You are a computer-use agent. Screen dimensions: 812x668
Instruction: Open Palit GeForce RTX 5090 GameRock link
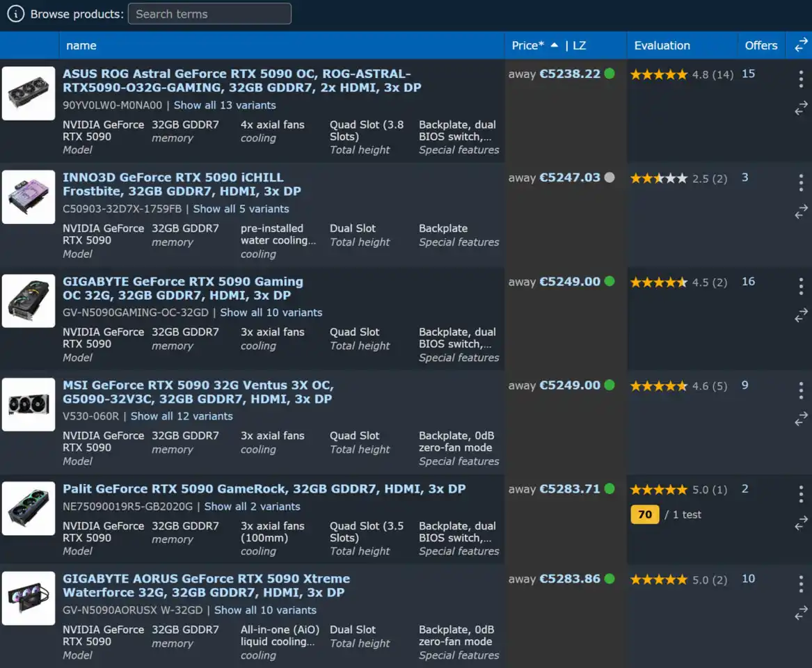click(x=264, y=489)
